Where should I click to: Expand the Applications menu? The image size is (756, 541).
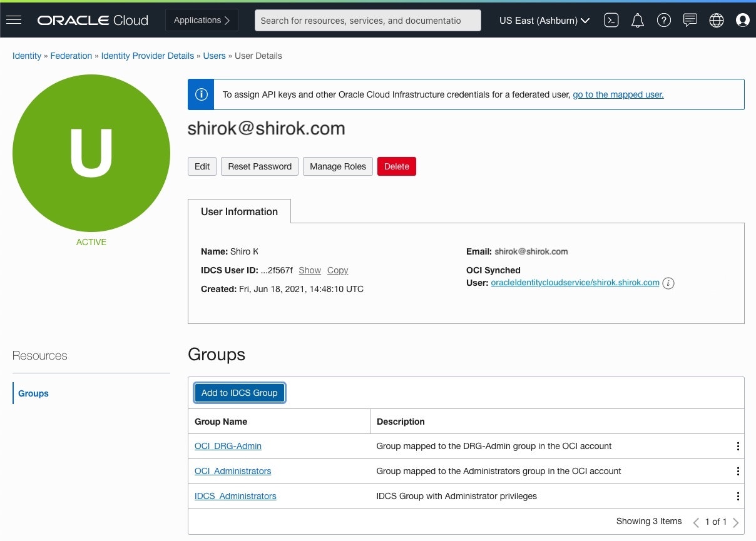202,21
